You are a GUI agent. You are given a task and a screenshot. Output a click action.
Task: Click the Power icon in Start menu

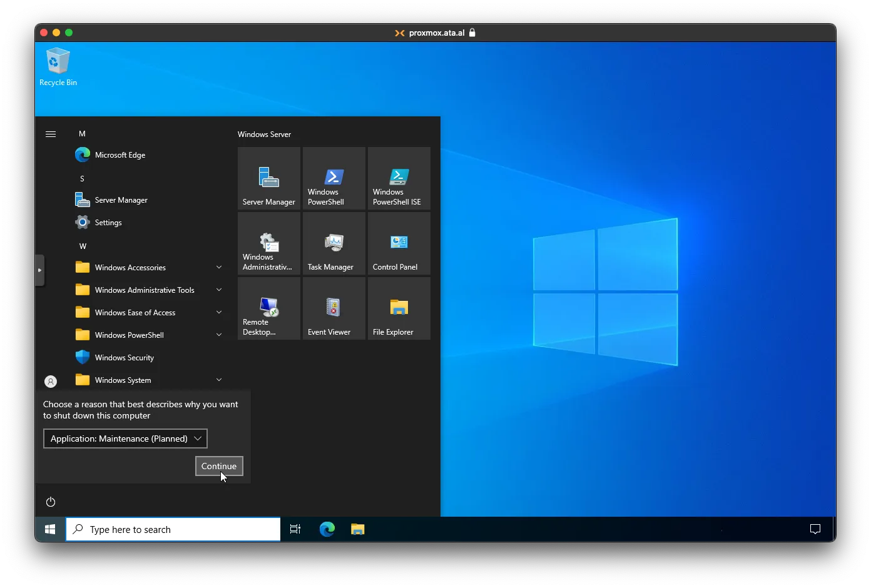[51, 502]
